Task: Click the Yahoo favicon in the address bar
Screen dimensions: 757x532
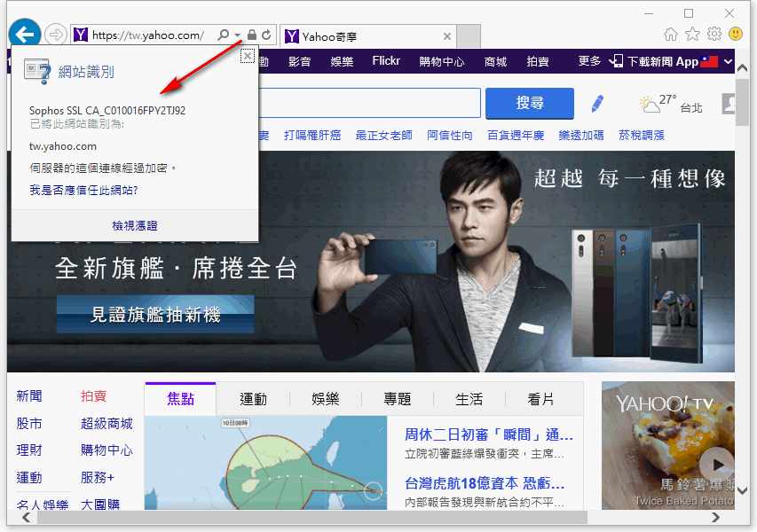Action: pyautogui.click(x=81, y=35)
